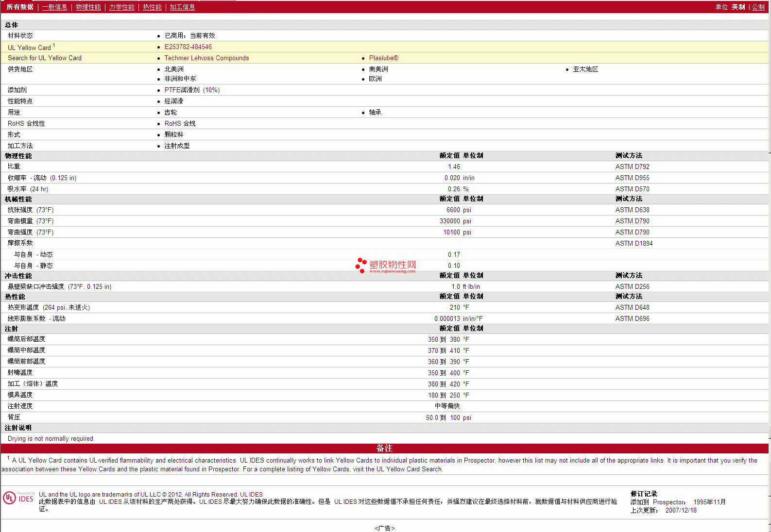Click the 背压 row label
This screenshot has height=532, width=771.
point(14,417)
